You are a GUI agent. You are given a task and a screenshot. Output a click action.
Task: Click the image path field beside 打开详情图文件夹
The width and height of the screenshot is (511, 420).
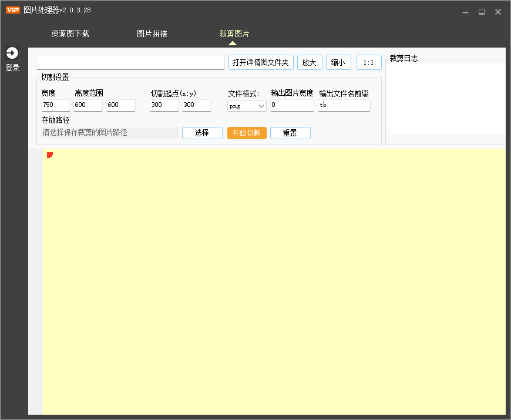coord(130,62)
